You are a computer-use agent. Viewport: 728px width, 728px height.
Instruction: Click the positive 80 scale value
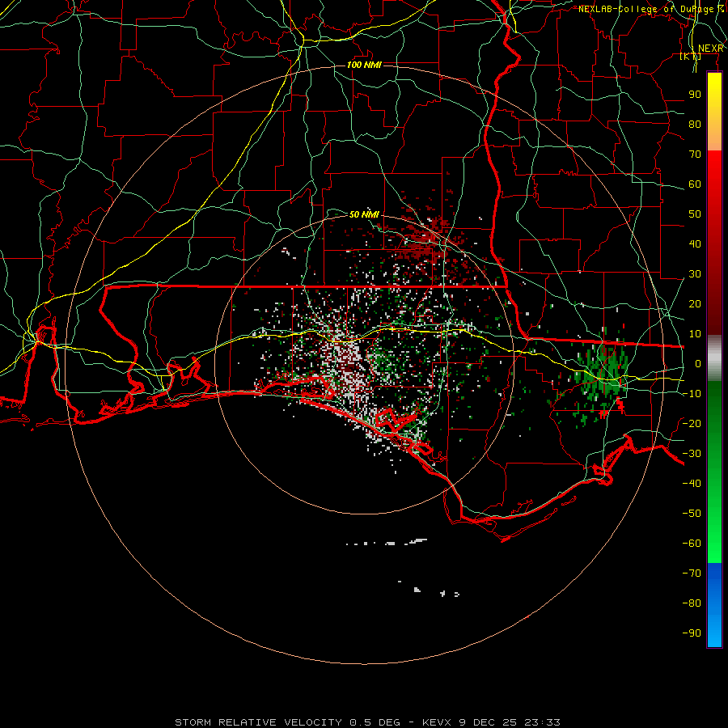coord(695,124)
